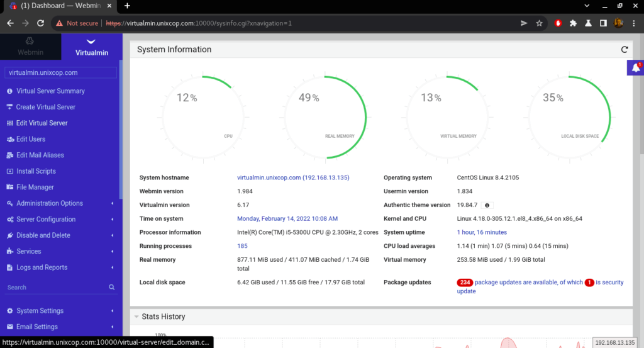The width and height of the screenshot is (644, 348).
Task: Reload the page in the browser
Action: point(40,23)
